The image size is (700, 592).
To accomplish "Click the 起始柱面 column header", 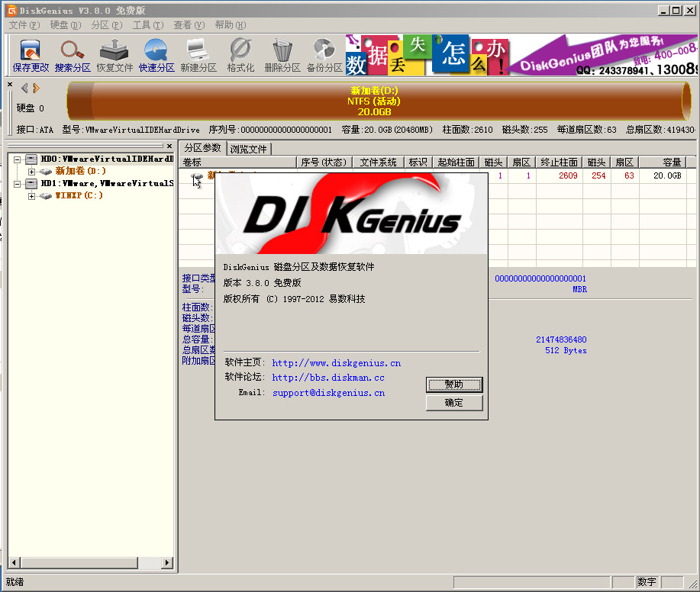I will click(x=456, y=162).
